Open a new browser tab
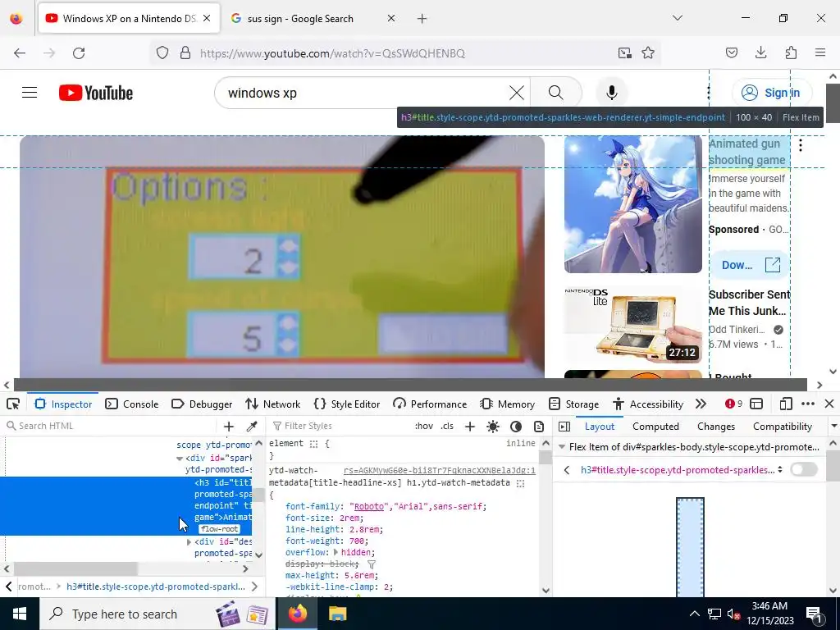This screenshot has height=630, width=840. point(422,19)
